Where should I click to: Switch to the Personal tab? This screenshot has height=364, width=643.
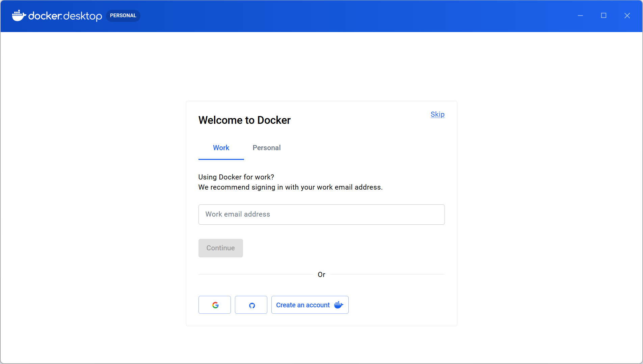click(267, 148)
